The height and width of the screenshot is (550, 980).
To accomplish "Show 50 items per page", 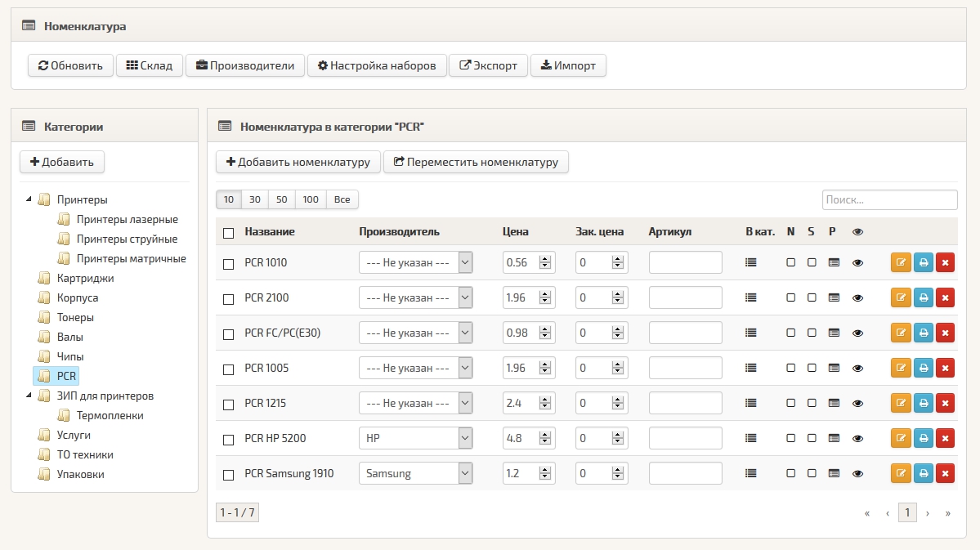I will (281, 199).
